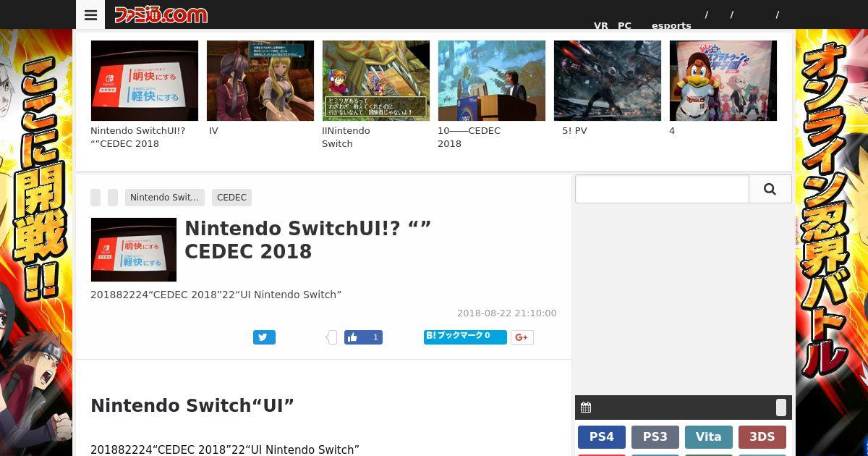Open the baseball mascot thumbnail
Viewport: 868px width, 456px height.
(x=723, y=80)
